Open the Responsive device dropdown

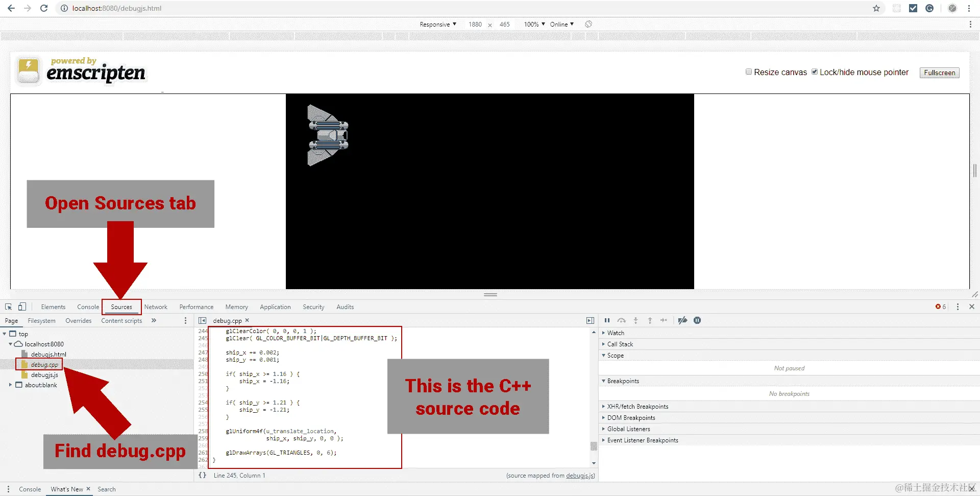(438, 24)
